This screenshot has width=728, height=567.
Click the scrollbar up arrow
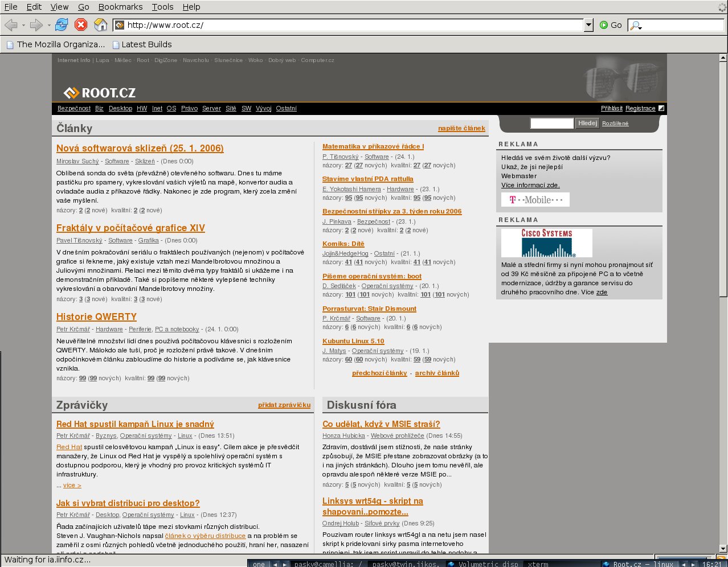[x=723, y=57]
